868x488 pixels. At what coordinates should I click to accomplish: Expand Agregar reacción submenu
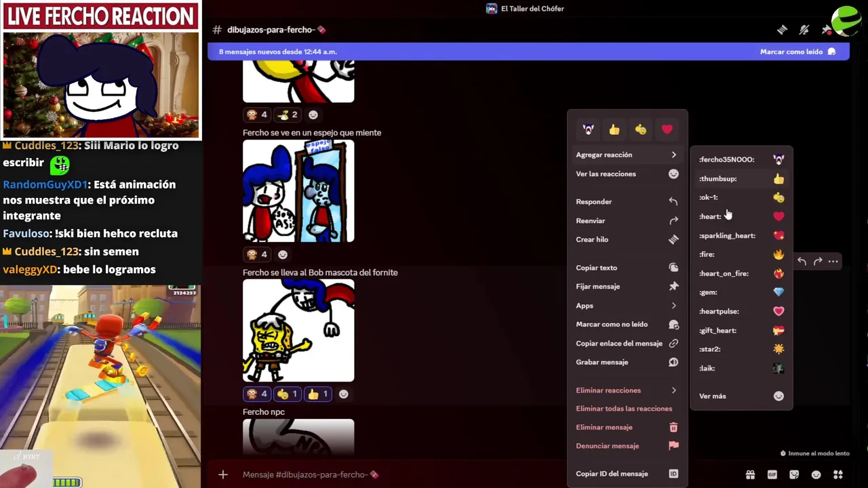[627, 155]
